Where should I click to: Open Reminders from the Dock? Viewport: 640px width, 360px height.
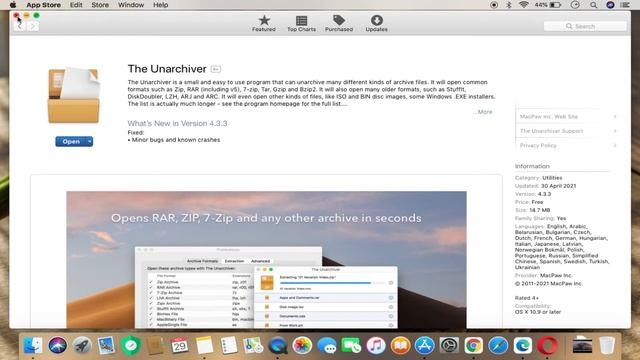click(x=229, y=345)
